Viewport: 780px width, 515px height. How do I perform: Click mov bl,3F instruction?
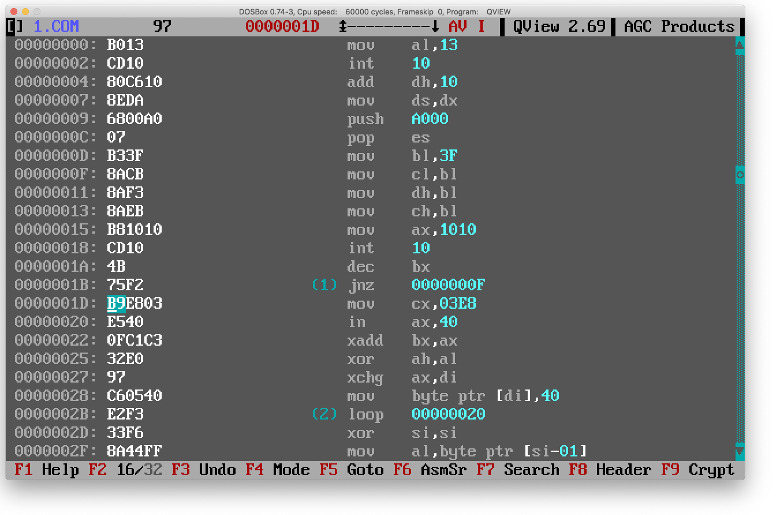tap(402, 156)
